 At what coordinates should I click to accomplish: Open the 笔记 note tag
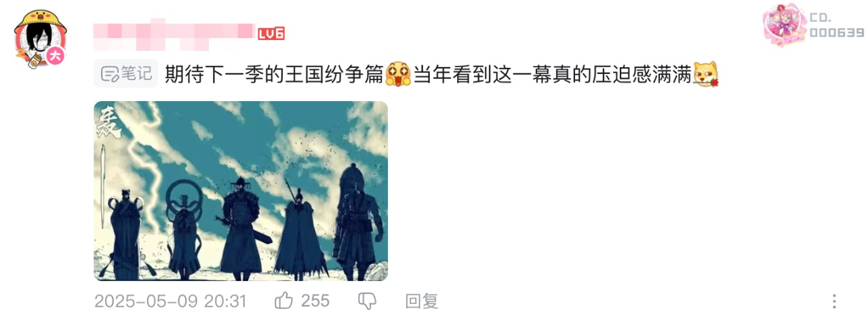click(125, 74)
